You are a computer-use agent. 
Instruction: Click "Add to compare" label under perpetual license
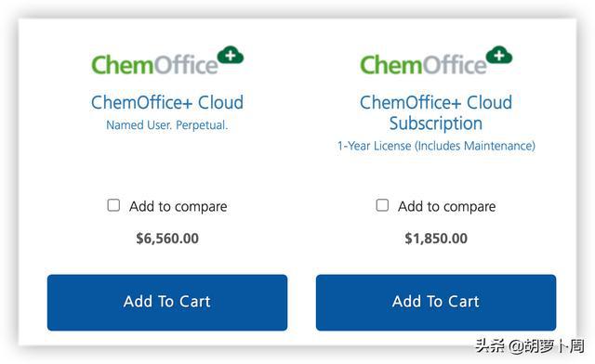tap(178, 207)
